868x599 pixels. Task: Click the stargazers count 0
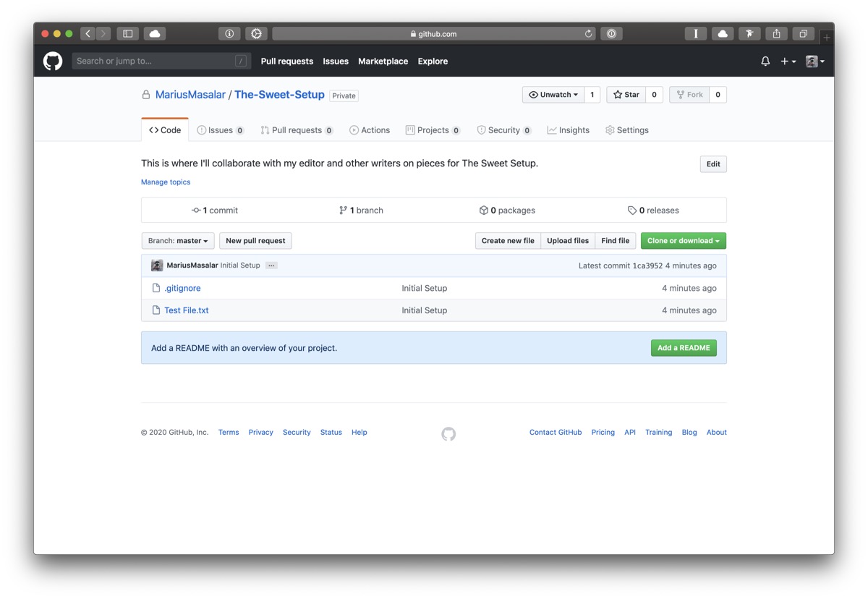tap(654, 95)
